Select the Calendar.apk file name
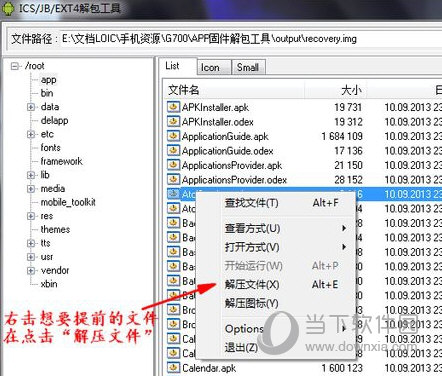 [x=209, y=368]
